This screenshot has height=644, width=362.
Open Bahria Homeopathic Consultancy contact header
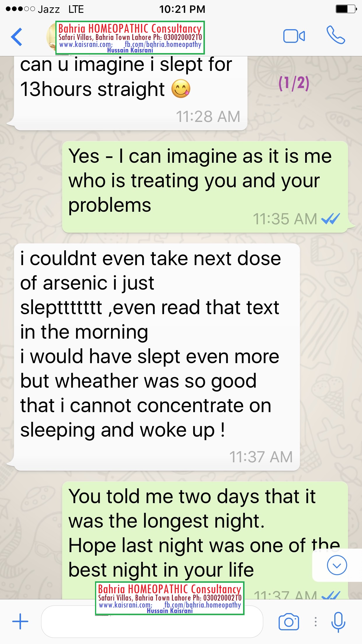[130, 38]
